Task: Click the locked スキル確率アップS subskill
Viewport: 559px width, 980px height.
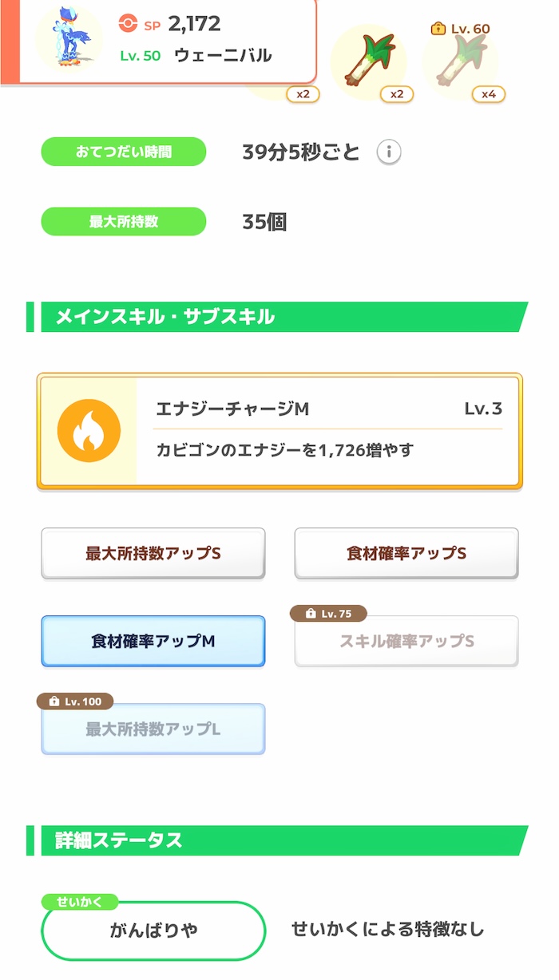Action: (x=406, y=641)
